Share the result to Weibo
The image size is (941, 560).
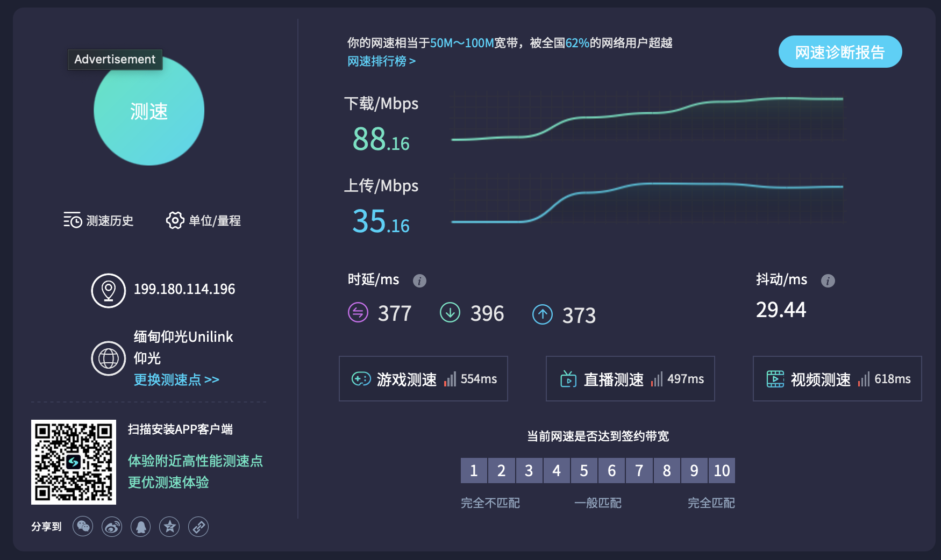pos(112,527)
